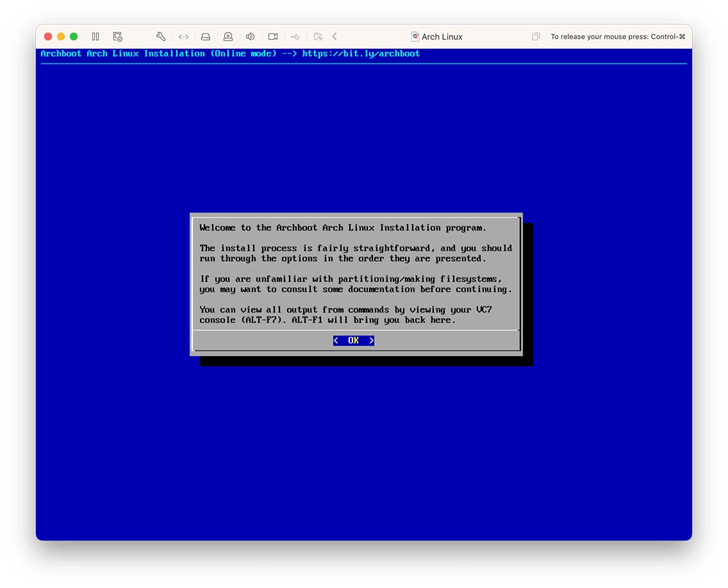Screen dimensions: 728x588
Task: Click the https://bit.ly/archboot URL text
Action: point(361,54)
